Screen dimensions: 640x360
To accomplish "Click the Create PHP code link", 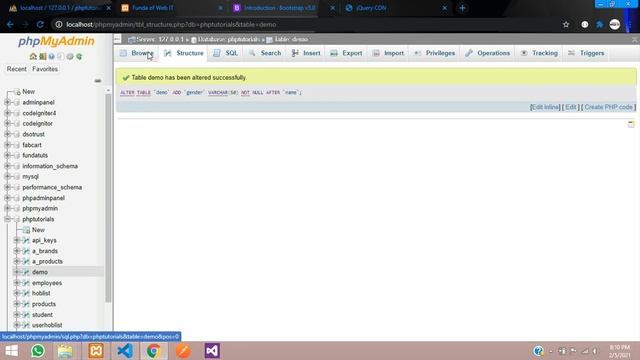I will pos(608,107).
